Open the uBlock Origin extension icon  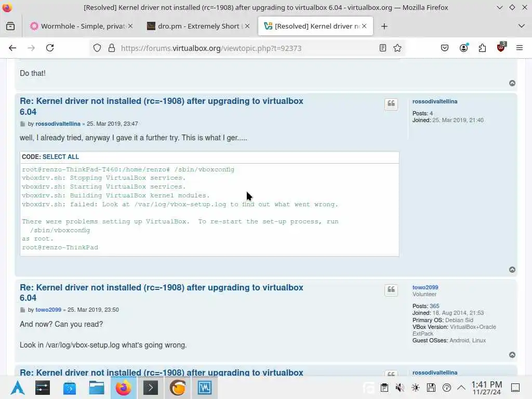point(501,47)
